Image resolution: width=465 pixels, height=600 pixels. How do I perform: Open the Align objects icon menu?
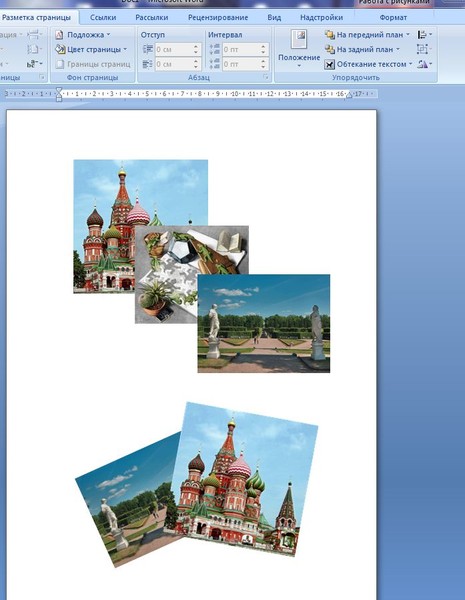[424, 35]
